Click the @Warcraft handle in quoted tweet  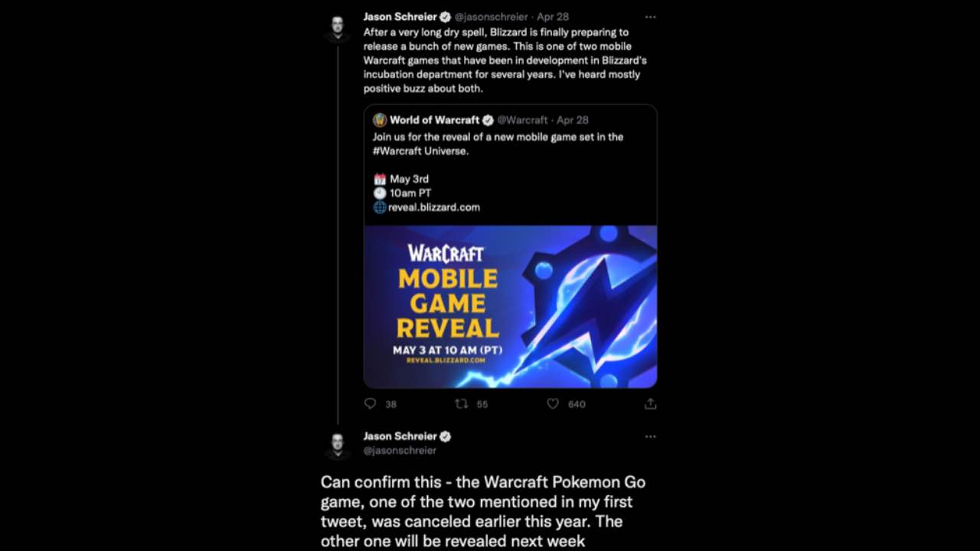point(523,120)
